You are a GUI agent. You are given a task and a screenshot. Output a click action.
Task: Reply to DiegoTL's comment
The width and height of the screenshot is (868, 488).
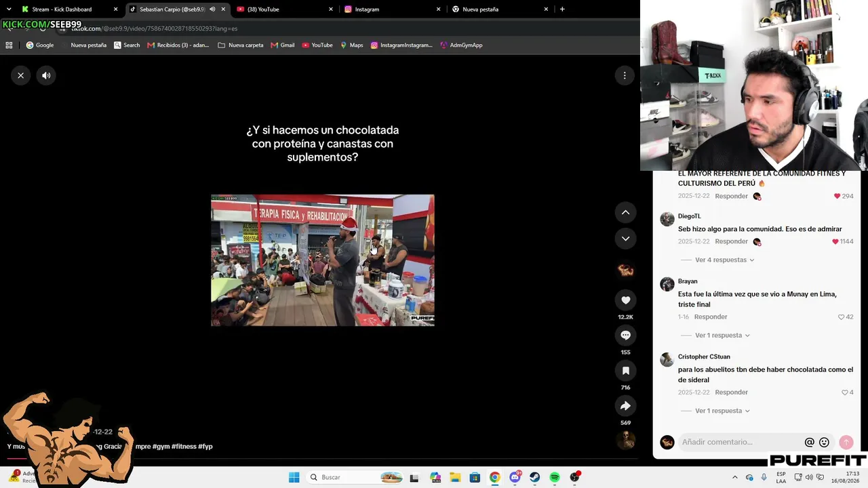coord(731,241)
